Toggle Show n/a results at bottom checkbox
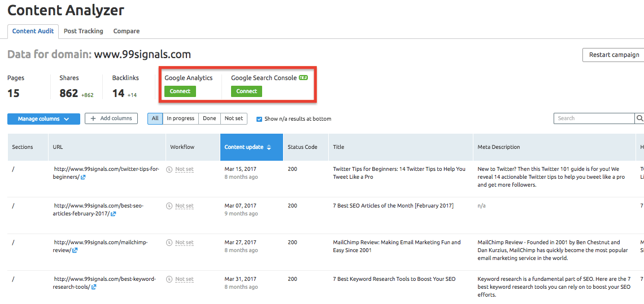The image size is (644, 304). (x=259, y=119)
